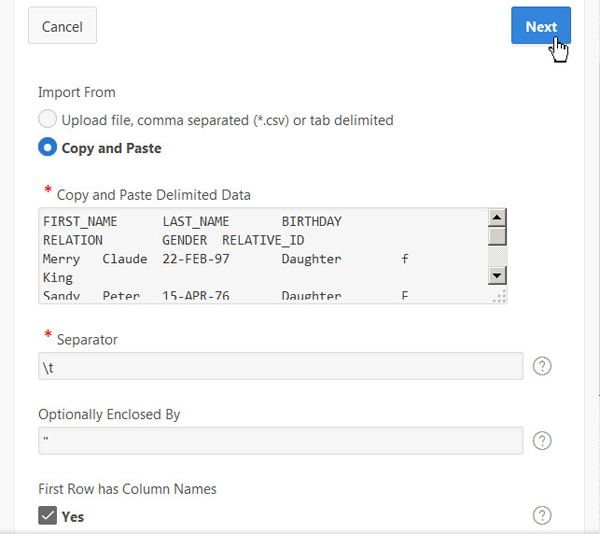Click the textarea resize grip handle
The width and height of the screenshot is (600, 534).
(x=500, y=295)
